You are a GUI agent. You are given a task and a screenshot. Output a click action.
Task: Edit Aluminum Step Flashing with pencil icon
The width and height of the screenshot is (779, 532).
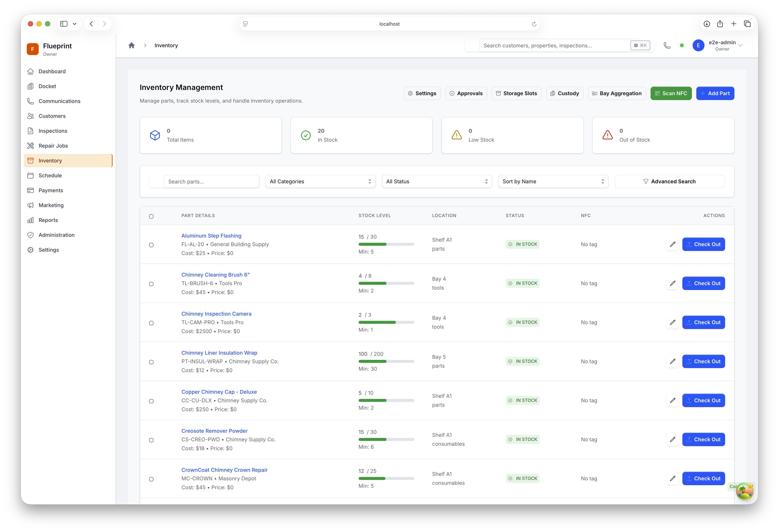(x=672, y=244)
